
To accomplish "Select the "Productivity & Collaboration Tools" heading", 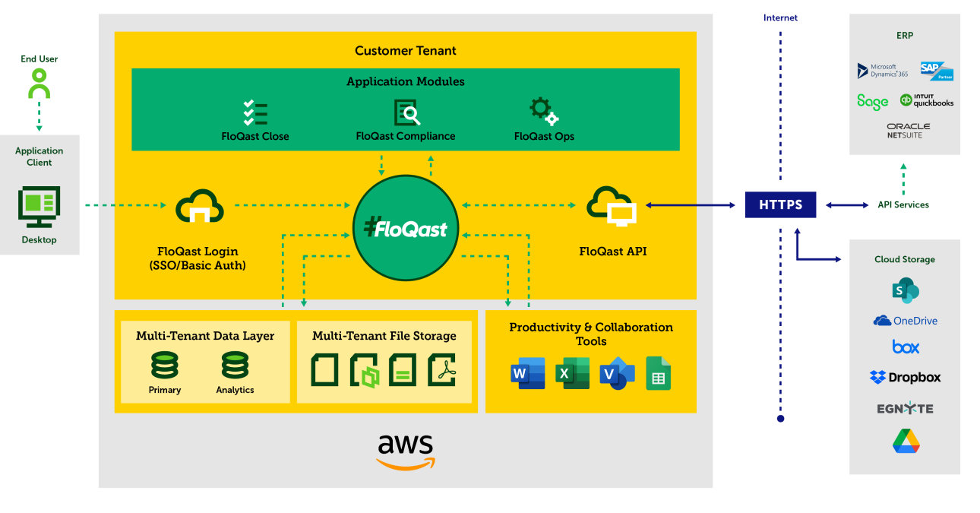I will (x=591, y=334).
